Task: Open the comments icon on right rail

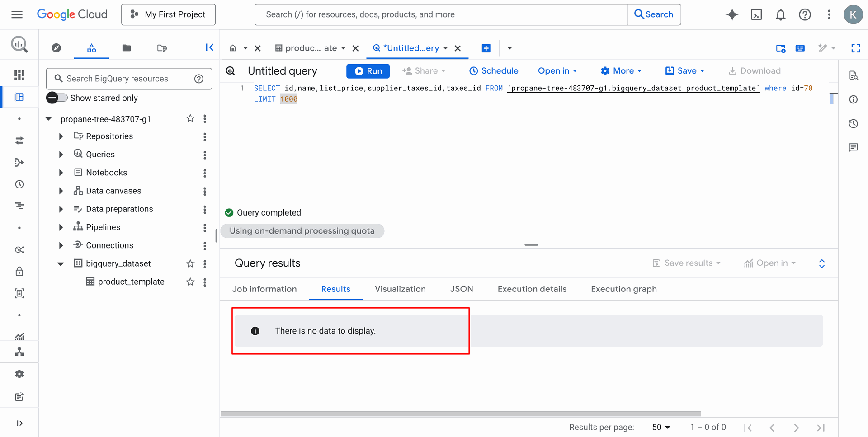Action: coord(854,147)
